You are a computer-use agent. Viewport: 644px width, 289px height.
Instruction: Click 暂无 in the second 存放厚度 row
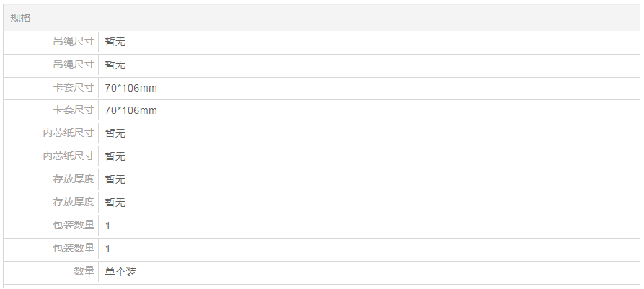[115, 203]
